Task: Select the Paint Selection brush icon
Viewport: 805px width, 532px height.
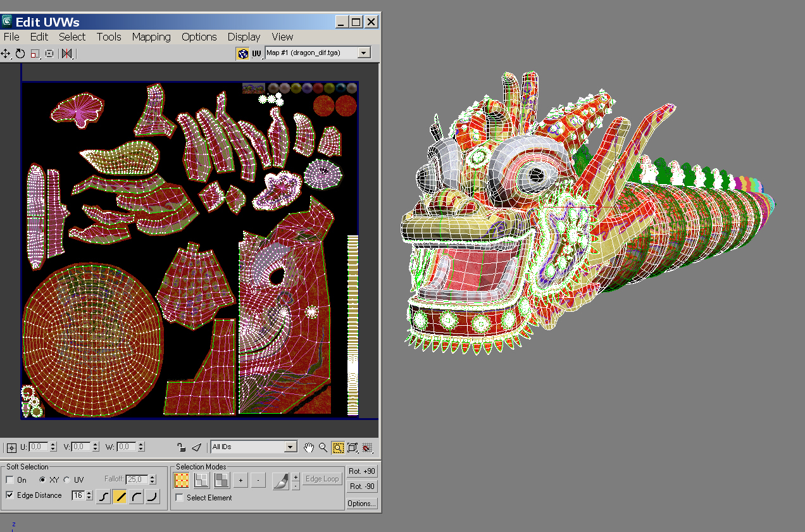Action: point(282,481)
